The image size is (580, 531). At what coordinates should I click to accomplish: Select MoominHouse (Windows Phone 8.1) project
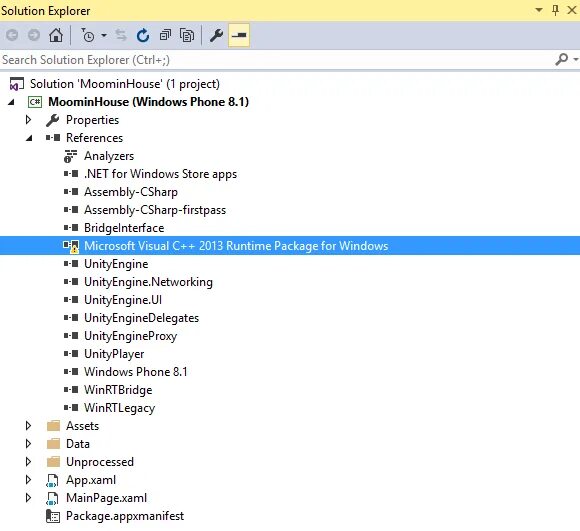pos(148,102)
